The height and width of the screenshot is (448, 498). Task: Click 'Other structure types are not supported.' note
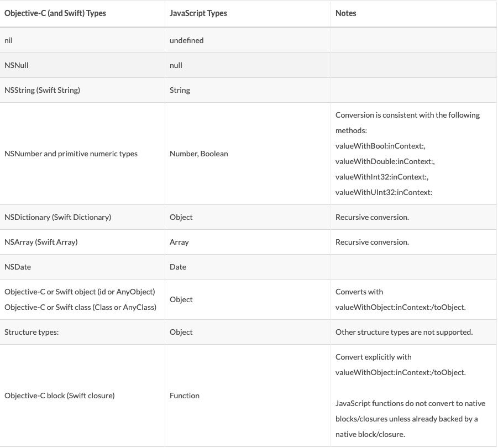click(x=404, y=332)
